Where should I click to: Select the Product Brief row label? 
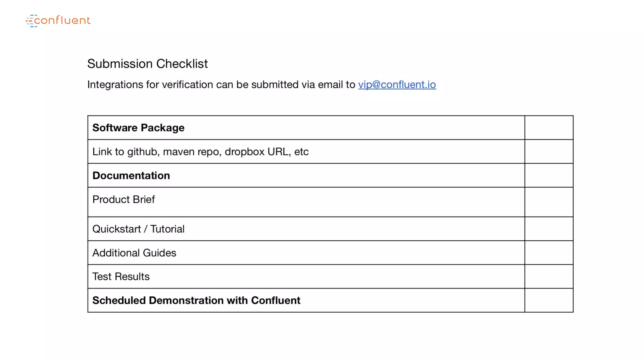pos(124,200)
